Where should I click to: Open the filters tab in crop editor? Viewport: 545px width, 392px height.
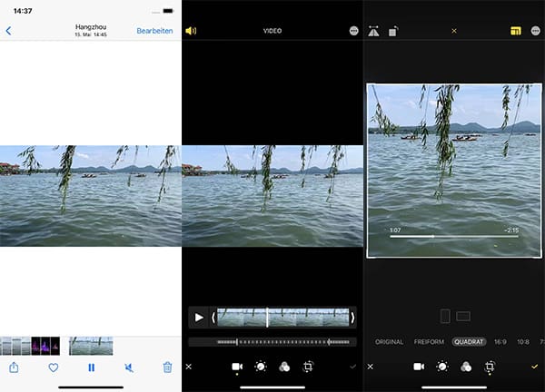[x=466, y=367]
